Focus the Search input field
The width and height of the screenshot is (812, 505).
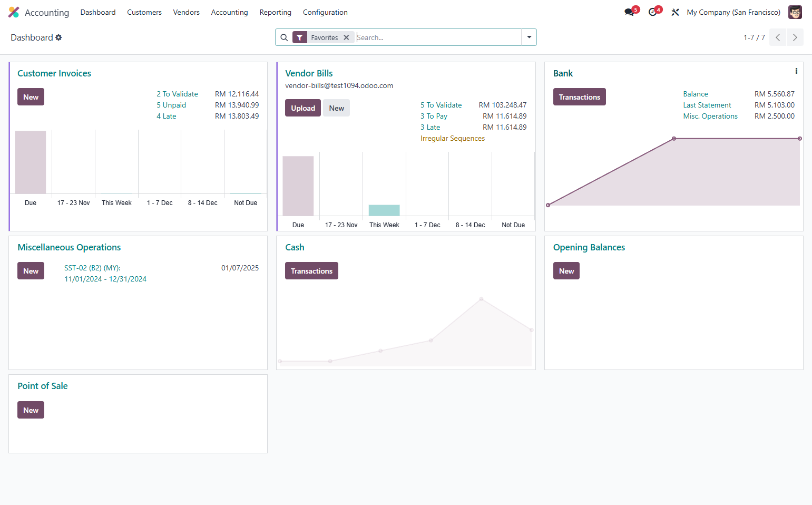pos(437,37)
